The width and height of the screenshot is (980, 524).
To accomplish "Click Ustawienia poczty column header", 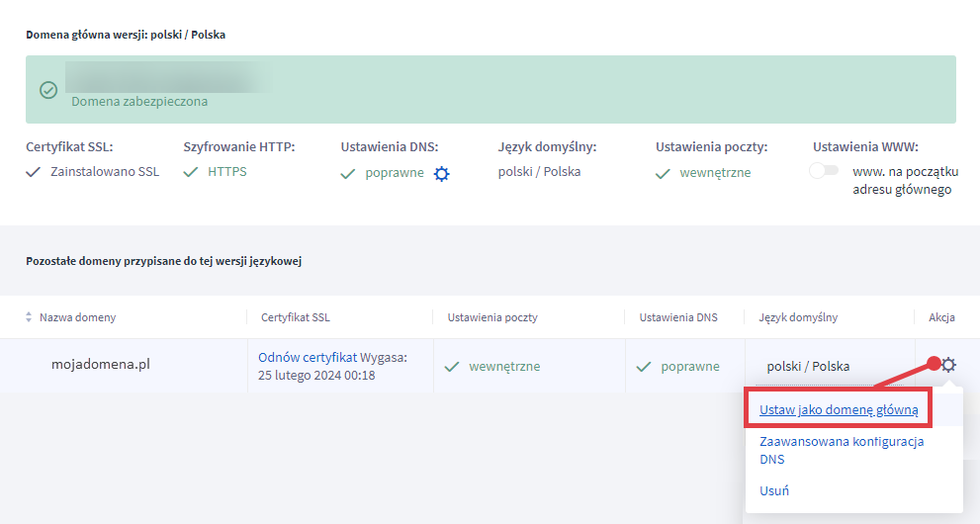I will (x=492, y=317).
